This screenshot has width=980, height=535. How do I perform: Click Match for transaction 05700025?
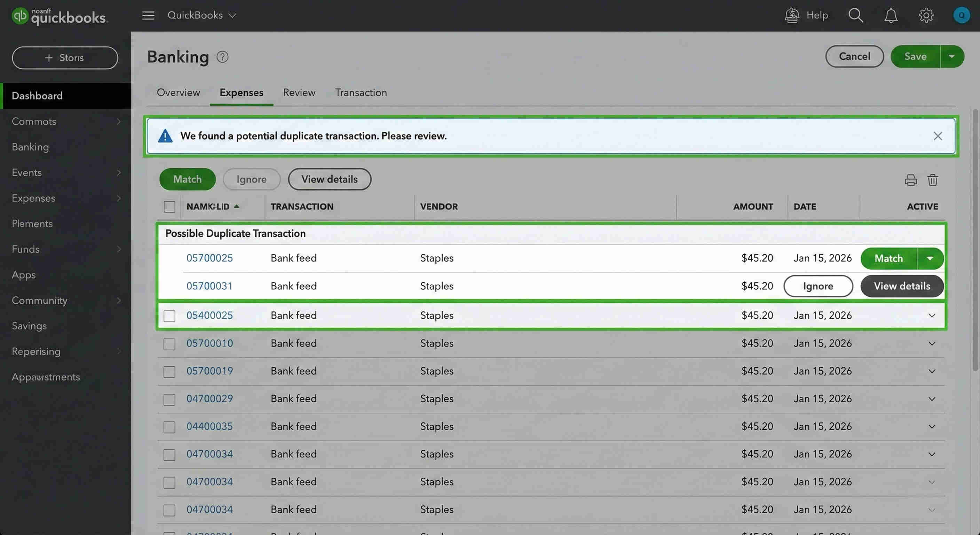coord(889,258)
